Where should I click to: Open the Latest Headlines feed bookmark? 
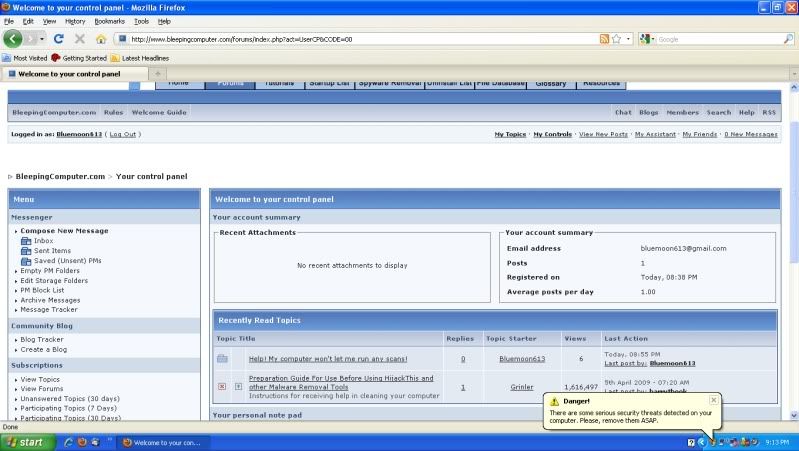click(x=140, y=58)
